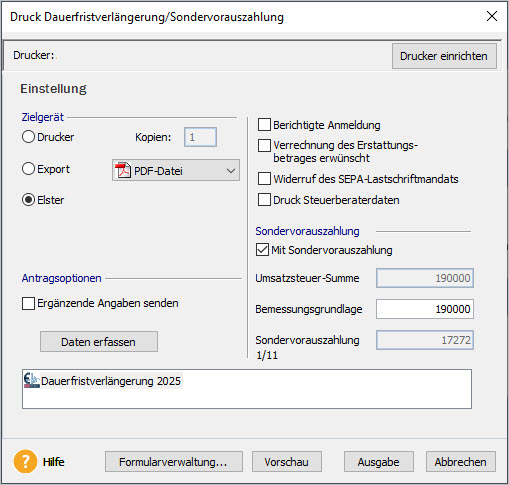Select the Drucker radio button
The width and height of the screenshot is (509, 485).
point(28,137)
